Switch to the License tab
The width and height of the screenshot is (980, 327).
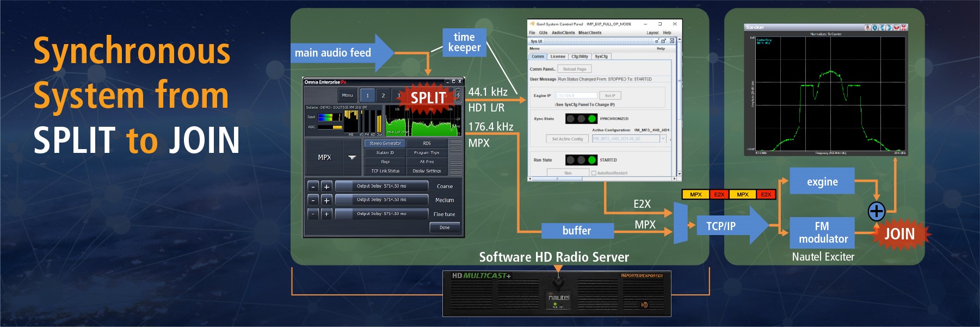[x=558, y=57]
